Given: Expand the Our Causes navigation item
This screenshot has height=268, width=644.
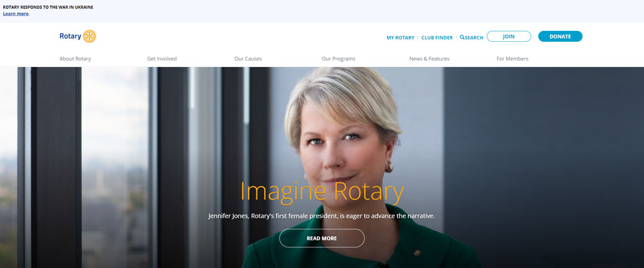Looking at the screenshot, I should coord(248,59).
